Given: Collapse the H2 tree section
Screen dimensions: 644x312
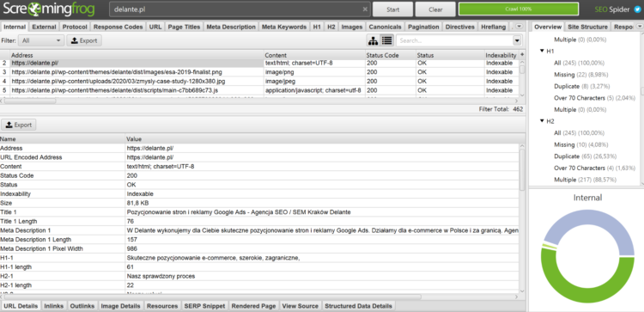Looking at the screenshot, I should pos(542,121).
